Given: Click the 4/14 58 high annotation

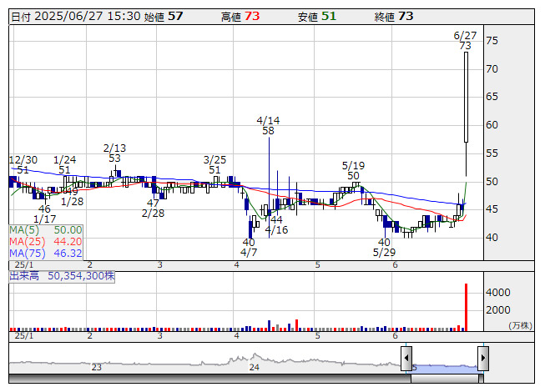Looking at the screenshot, I should (x=268, y=126).
